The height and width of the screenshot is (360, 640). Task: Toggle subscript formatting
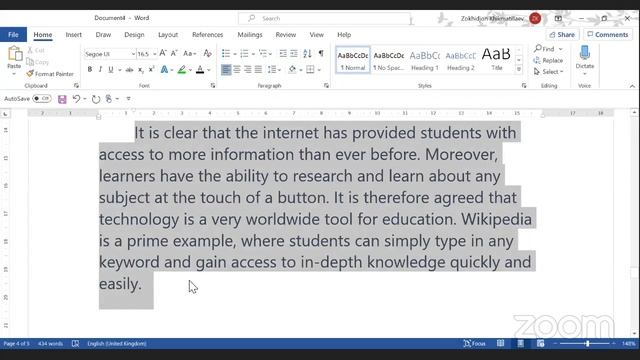(141, 70)
